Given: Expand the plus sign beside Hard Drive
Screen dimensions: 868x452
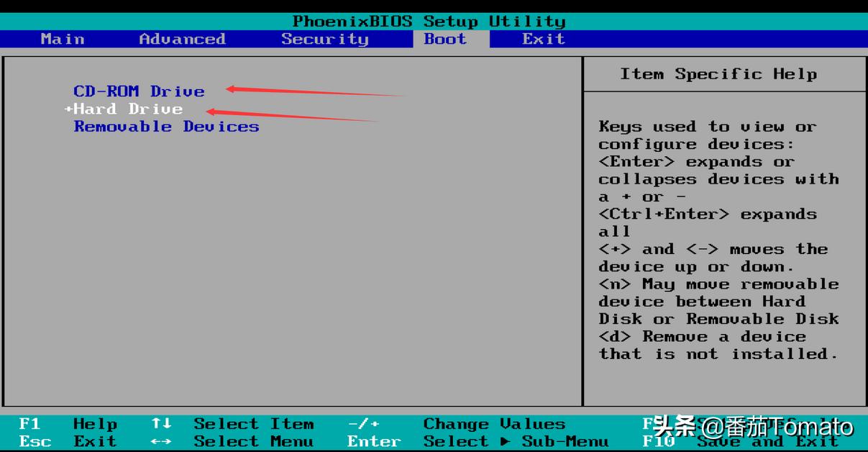Looking at the screenshot, I should (x=69, y=109).
